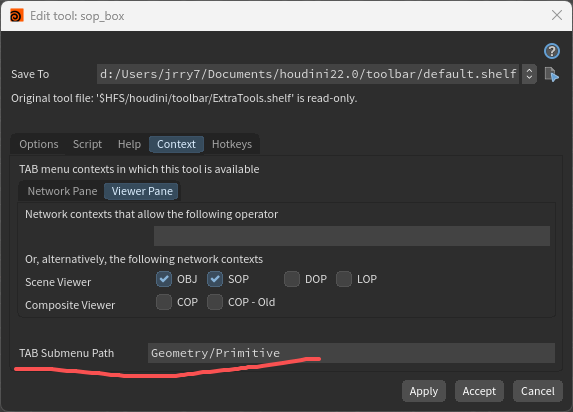
Task: Uncheck the OBJ scene viewer checkbox
Action: (x=164, y=279)
